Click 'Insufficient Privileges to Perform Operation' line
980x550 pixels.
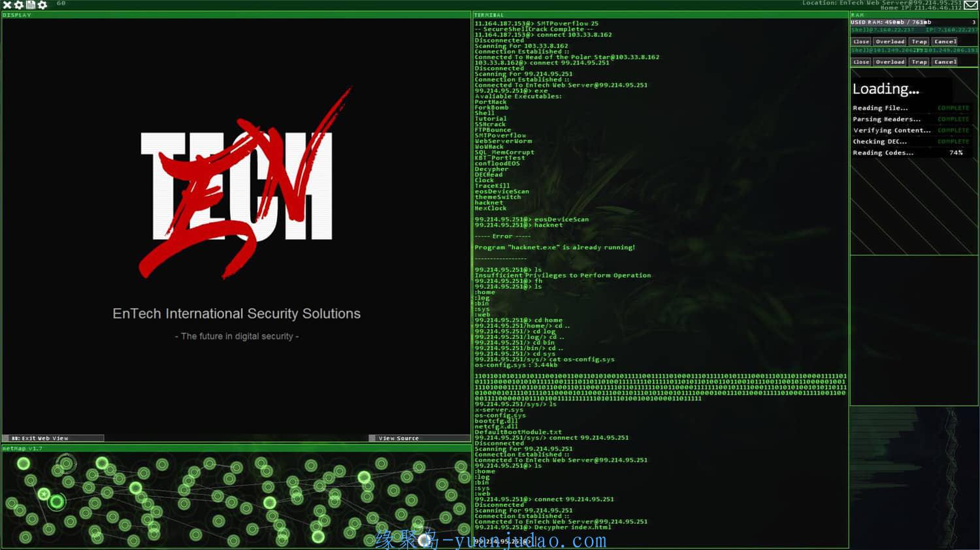tap(563, 276)
